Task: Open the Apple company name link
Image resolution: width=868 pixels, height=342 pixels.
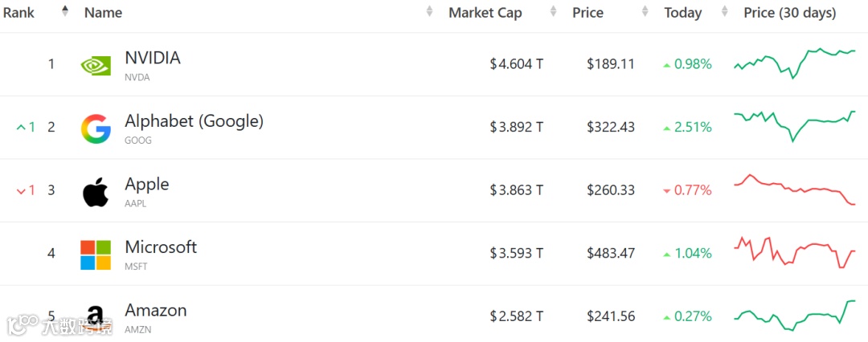Action: [147, 184]
